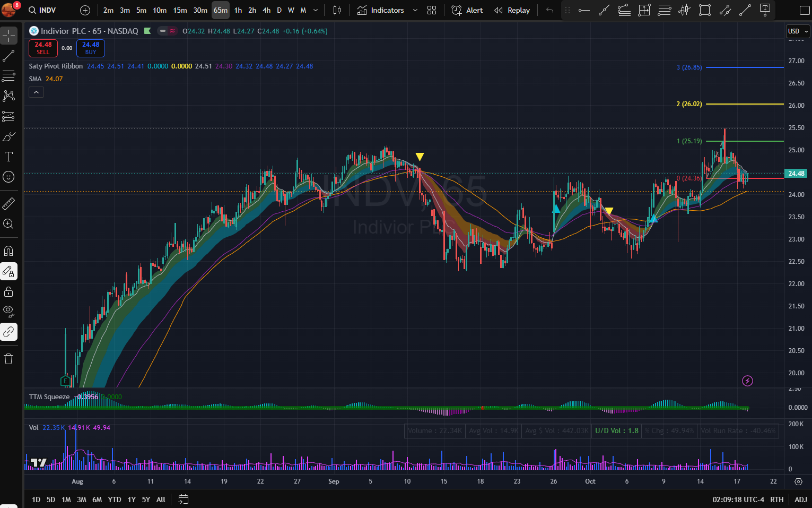
Task: Open the time zone menu showing UTC-4
Action: pos(738,500)
